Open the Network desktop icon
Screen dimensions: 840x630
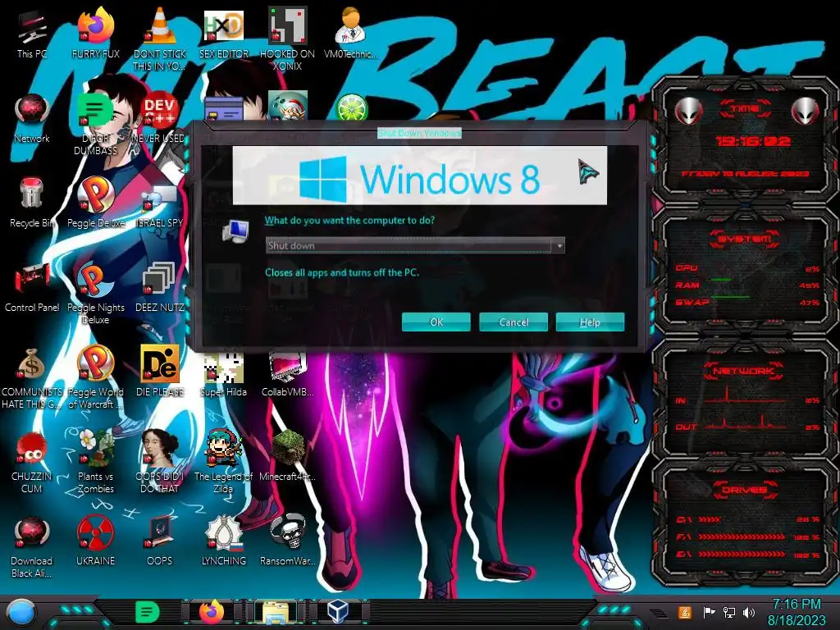point(32,118)
